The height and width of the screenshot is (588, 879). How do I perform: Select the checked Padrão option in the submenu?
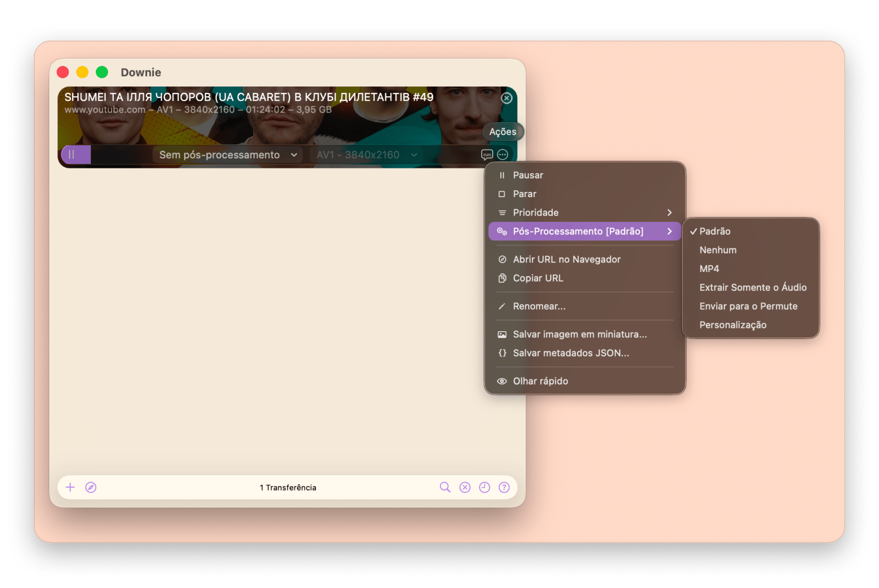tap(751, 231)
